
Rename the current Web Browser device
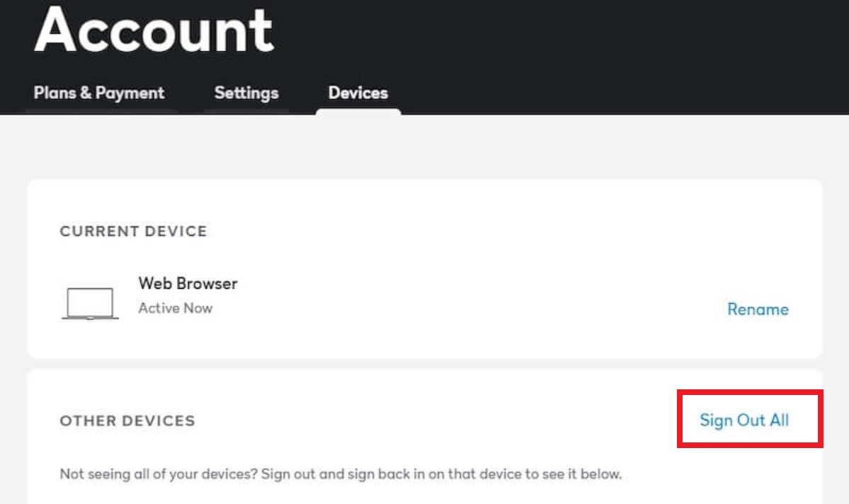[758, 309]
